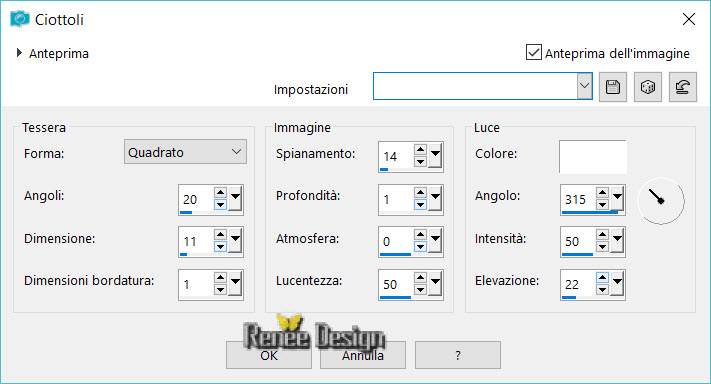Click the OK button
The width and height of the screenshot is (711, 384).
click(269, 355)
